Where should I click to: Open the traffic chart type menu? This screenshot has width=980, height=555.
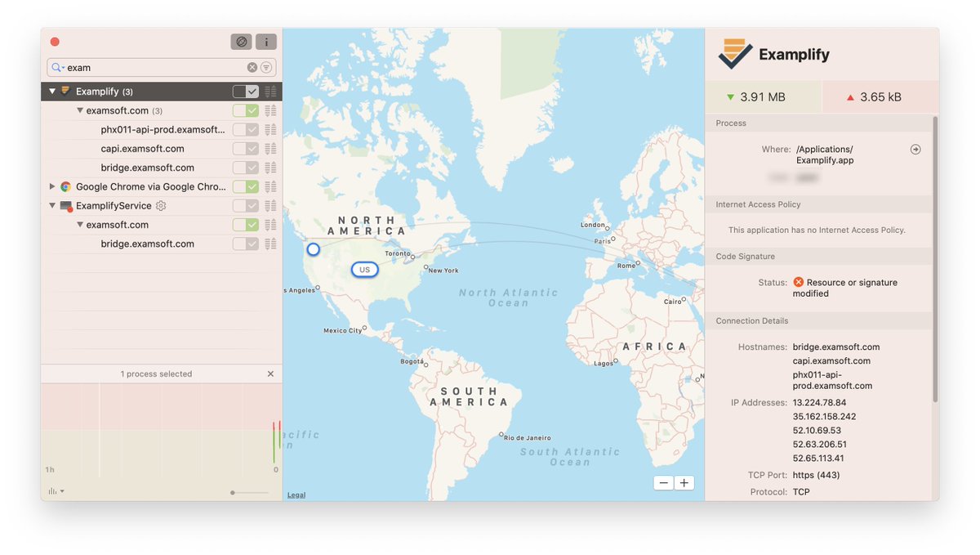click(56, 491)
